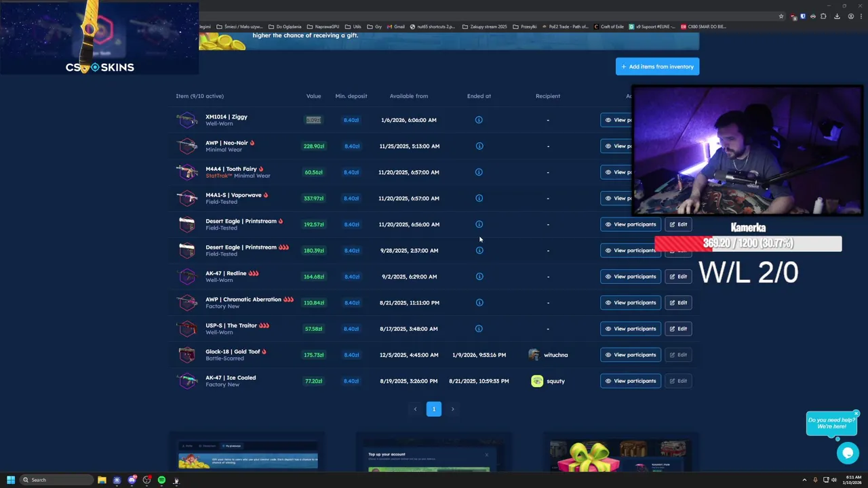Click info icon in M4A4 Tooth Fairy row

[479, 172]
